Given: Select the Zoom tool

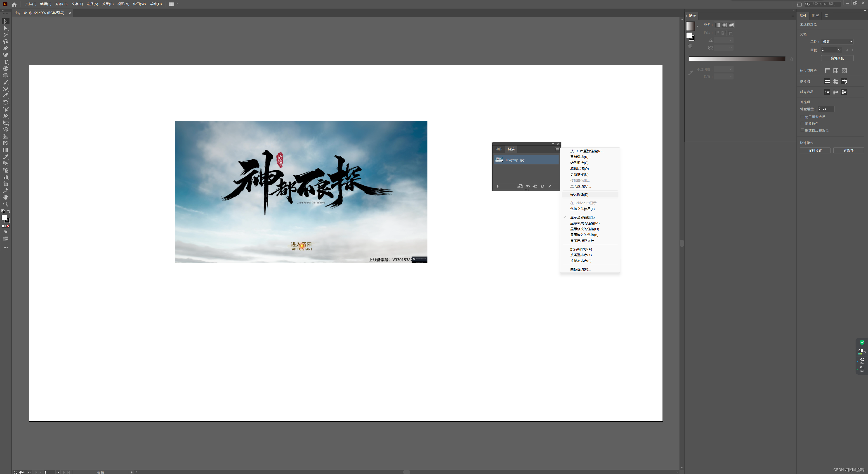Looking at the screenshot, I should [6, 204].
